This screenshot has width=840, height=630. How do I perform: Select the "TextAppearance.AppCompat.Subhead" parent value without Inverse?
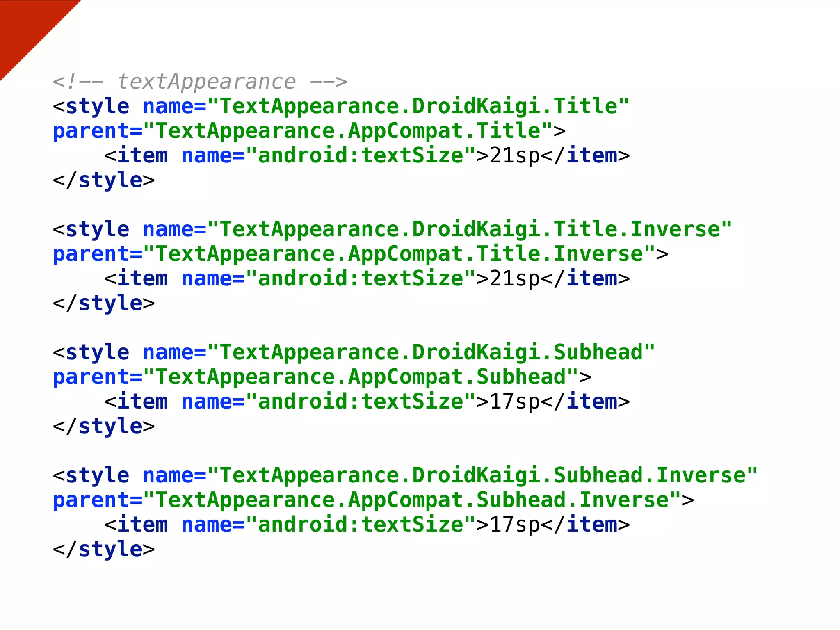pos(361,377)
